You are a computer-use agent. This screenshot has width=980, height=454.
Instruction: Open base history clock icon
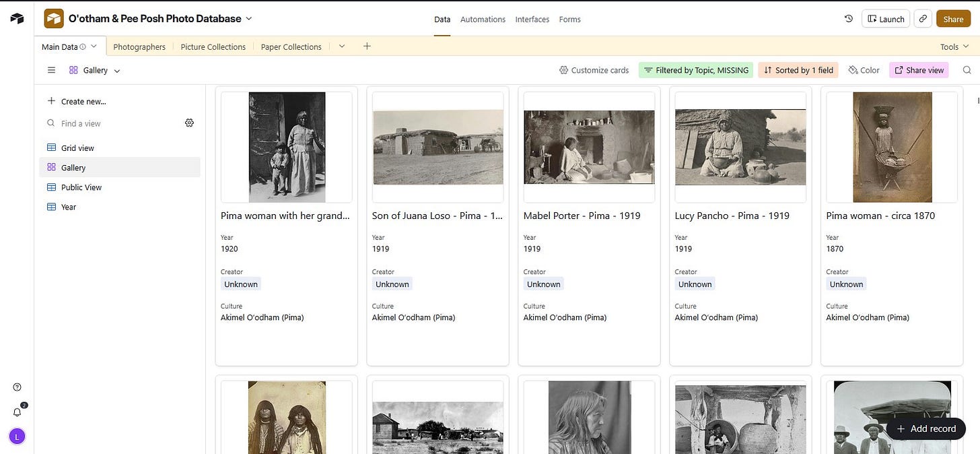point(849,19)
